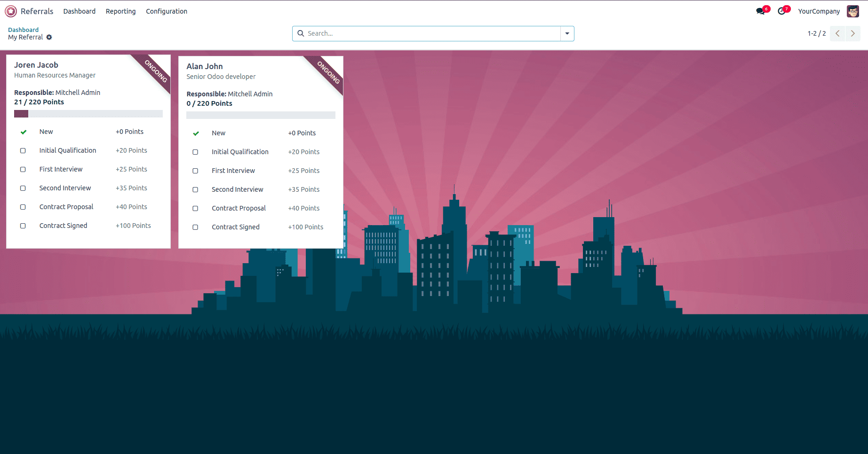This screenshot has width=868, height=454.
Task: Open the Dashboard menu
Action: click(80, 11)
